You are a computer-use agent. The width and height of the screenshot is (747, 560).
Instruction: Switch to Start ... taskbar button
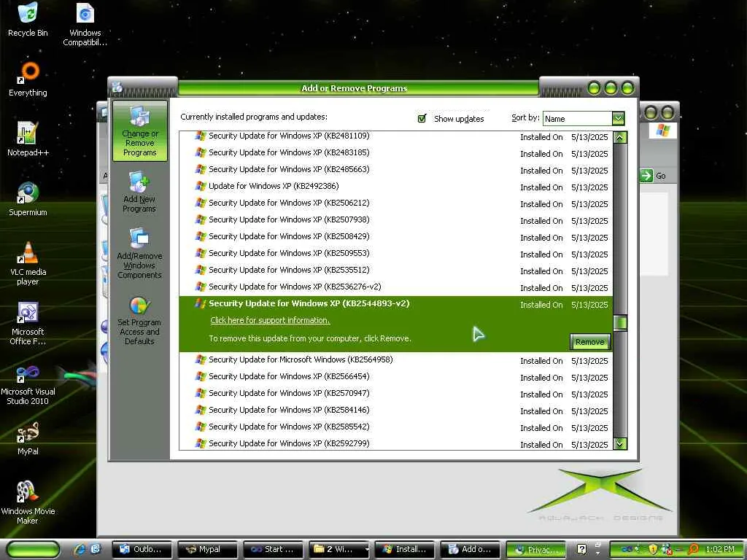point(273,550)
